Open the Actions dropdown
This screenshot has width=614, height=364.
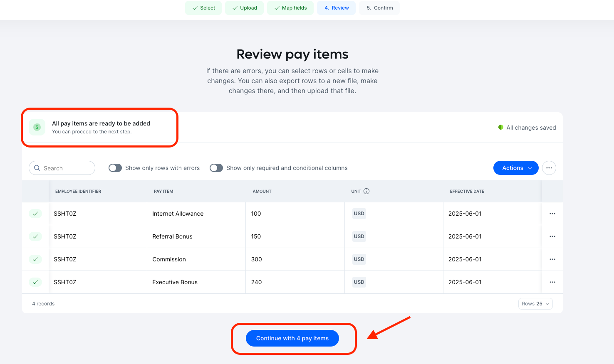pos(516,168)
